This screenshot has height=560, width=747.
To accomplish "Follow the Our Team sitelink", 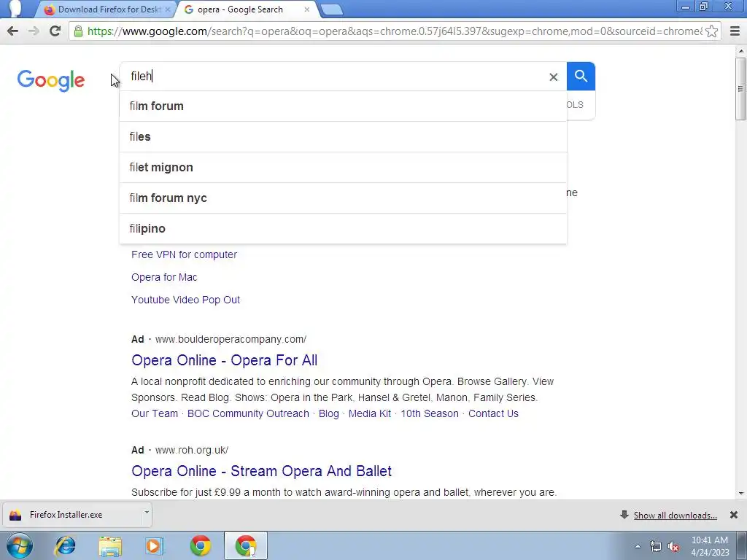I will point(155,413).
